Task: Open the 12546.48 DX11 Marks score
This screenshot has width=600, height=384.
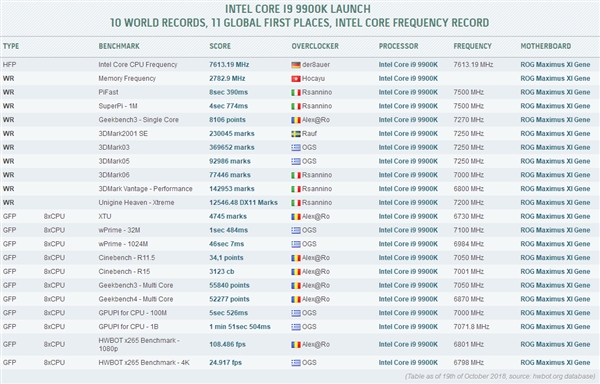Action: pyautogui.click(x=243, y=202)
